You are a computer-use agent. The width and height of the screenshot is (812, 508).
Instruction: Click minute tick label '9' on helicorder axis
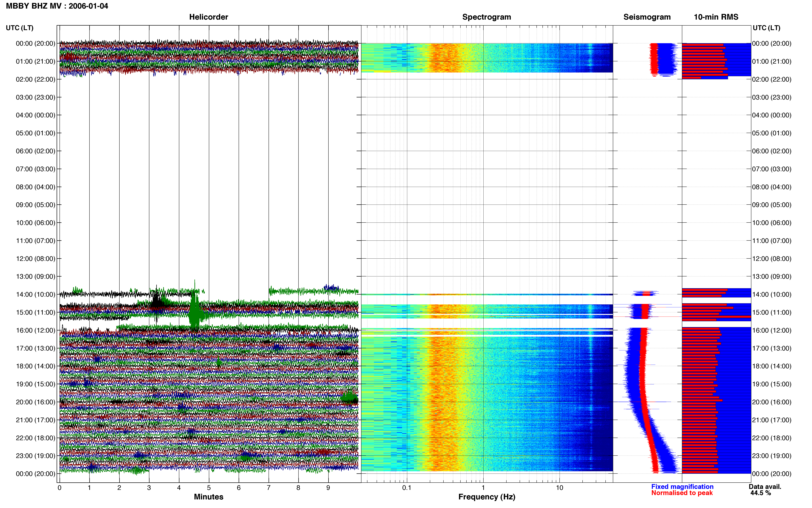[x=328, y=488]
